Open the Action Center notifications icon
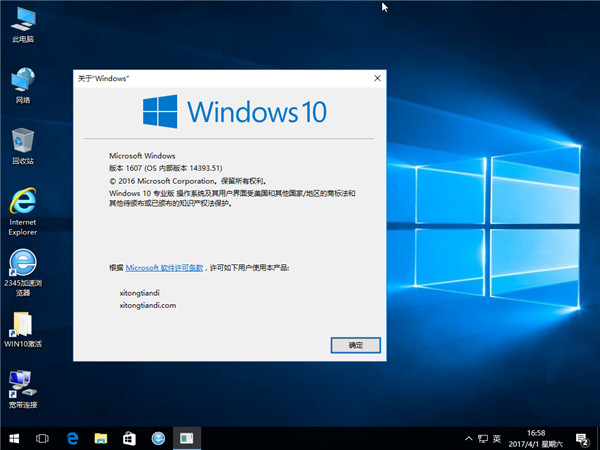The width and height of the screenshot is (600, 450). coord(582,439)
